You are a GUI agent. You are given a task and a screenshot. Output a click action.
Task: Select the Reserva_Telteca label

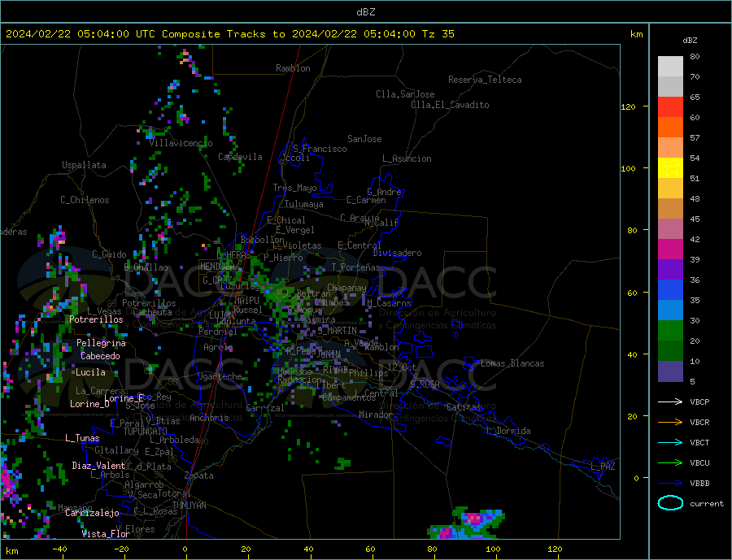485,80
